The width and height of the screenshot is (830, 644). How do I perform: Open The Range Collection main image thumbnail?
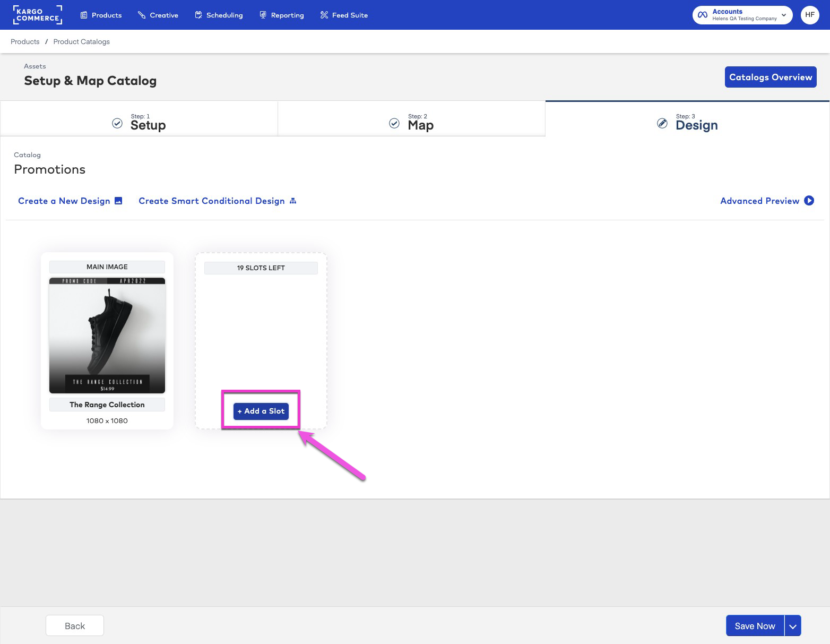pos(107,335)
